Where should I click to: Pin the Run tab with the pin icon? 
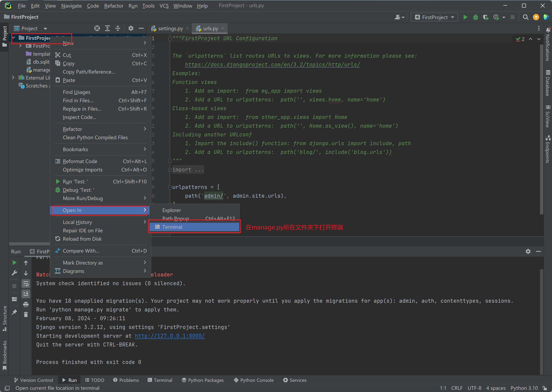14,312
